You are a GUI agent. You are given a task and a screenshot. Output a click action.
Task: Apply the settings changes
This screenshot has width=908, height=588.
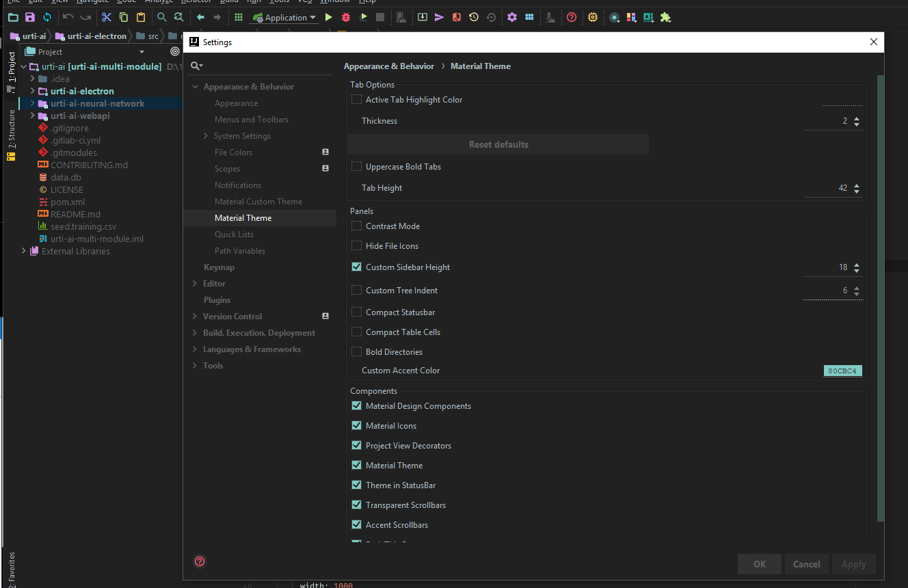[x=853, y=564]
